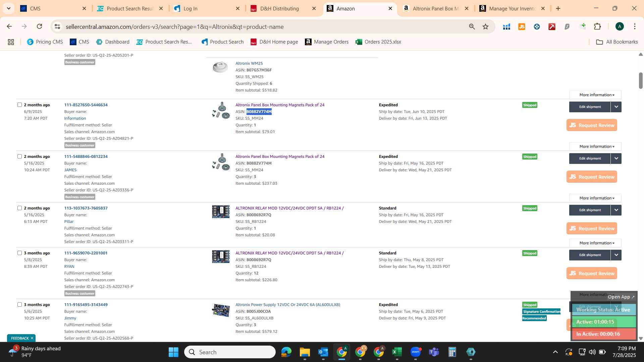Open the apps grid in bookmarks bar
This screenshot has height=362, width=644.
(x=11, y=42)
